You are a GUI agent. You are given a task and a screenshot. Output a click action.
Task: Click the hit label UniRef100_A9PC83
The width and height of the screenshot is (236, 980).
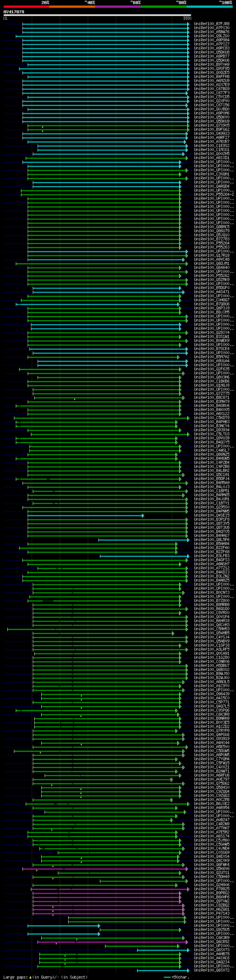[x=212, y=48]
